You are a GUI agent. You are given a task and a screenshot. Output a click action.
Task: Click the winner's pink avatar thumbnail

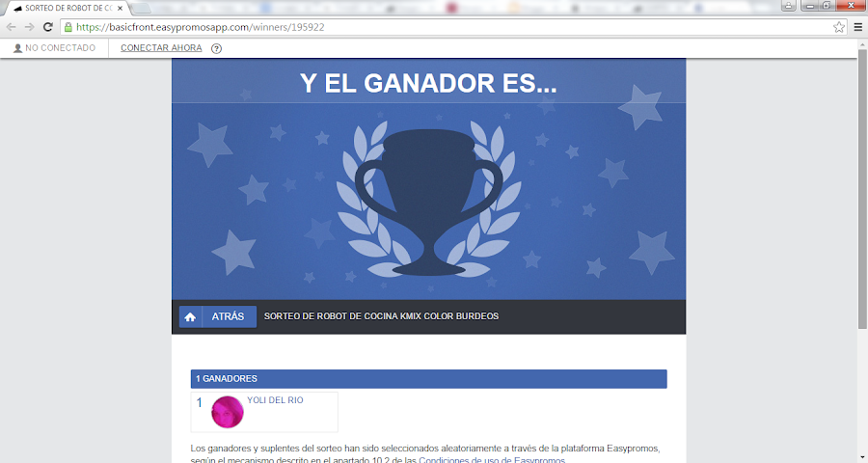point(228,412)
